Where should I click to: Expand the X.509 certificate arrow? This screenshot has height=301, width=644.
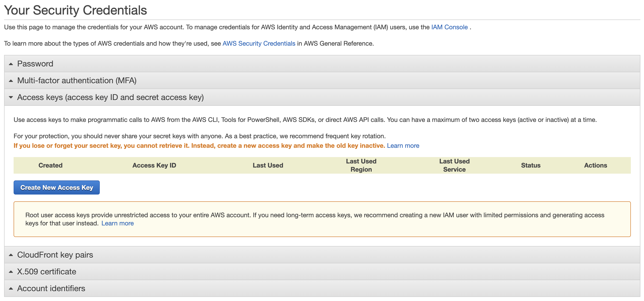coord(11,272)
